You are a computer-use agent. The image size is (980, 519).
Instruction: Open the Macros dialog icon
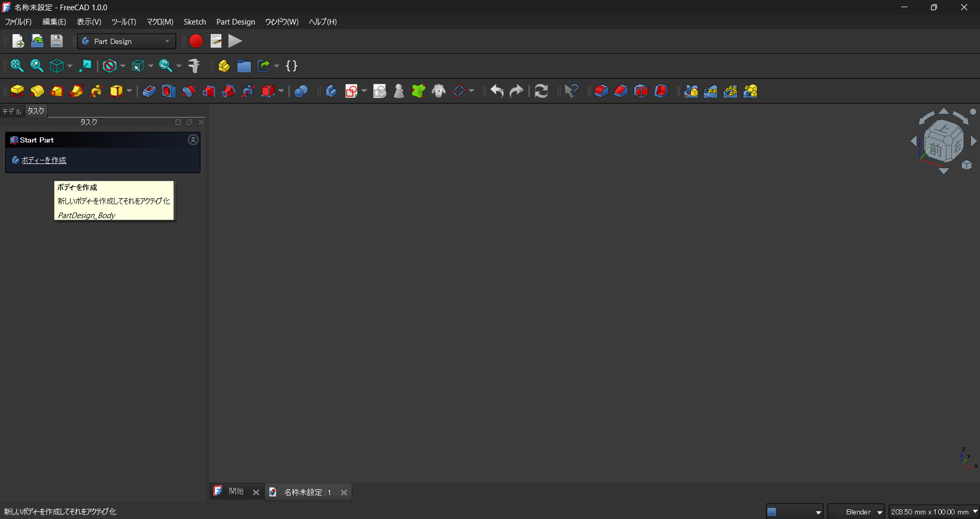pyautogui.click(x=216, y=41)
